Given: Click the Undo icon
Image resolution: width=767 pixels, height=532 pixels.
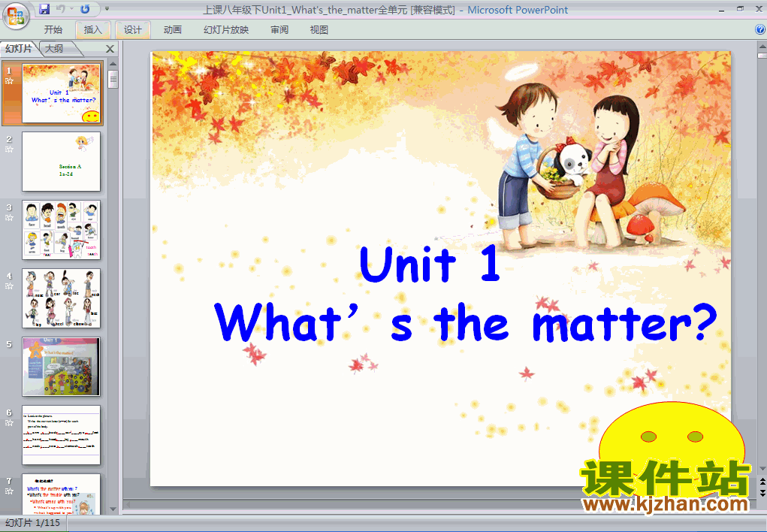Looking at the screenshot, I should 61,9.
